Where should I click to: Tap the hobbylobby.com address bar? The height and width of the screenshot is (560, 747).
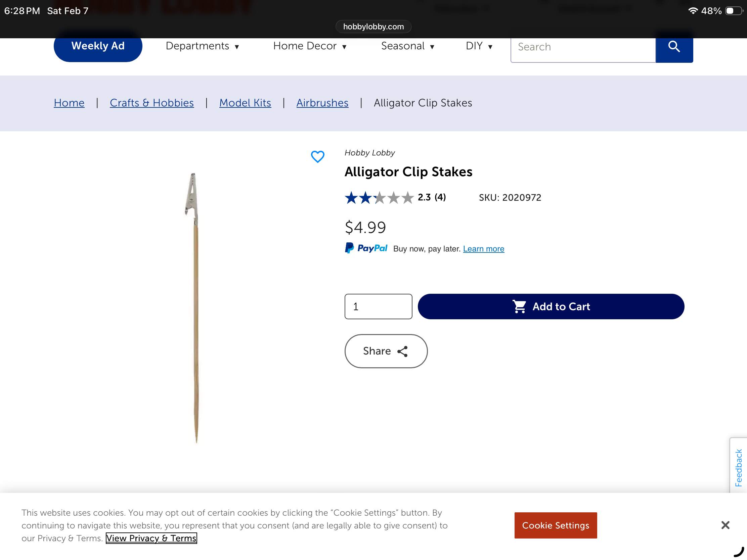[373, 27]
